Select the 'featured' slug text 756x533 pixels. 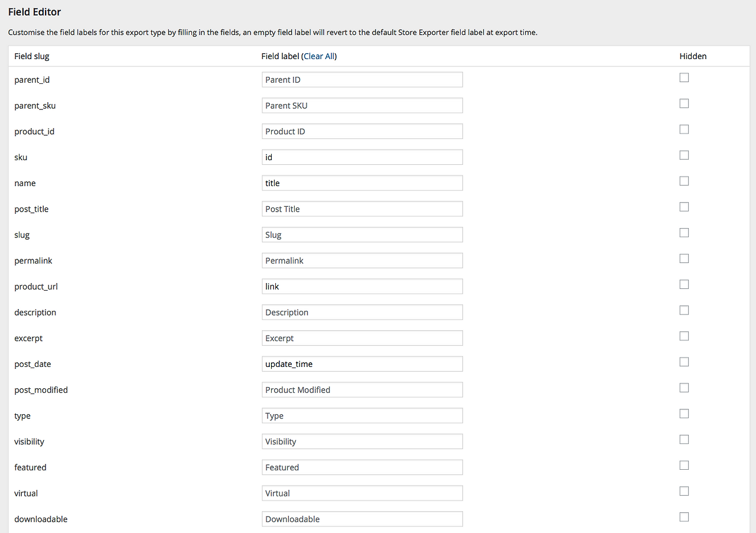[x=30, y=467]
